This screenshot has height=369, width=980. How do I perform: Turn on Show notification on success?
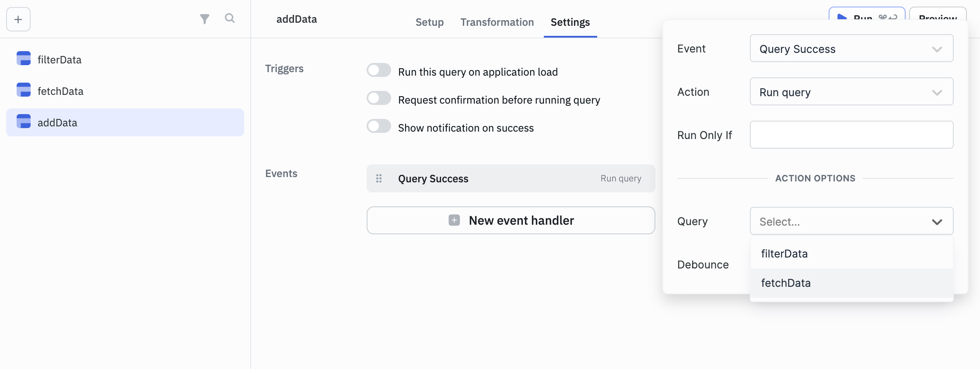coord(379,126)
